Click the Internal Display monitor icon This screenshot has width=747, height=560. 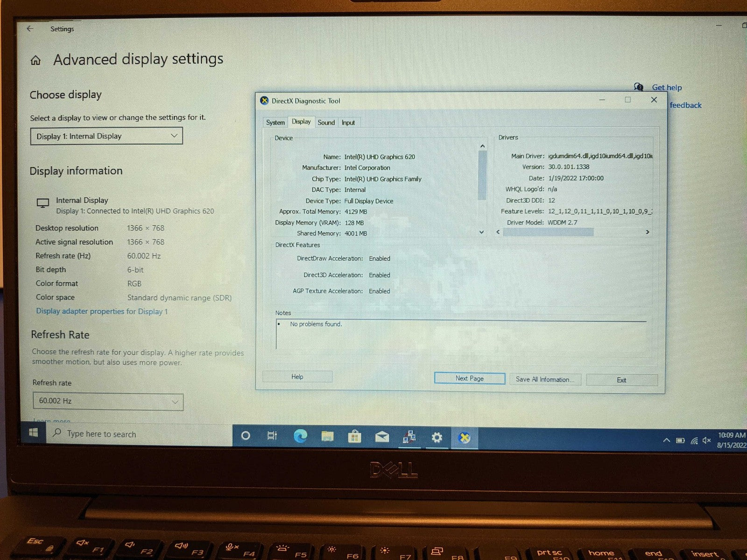tap(43, 203)
